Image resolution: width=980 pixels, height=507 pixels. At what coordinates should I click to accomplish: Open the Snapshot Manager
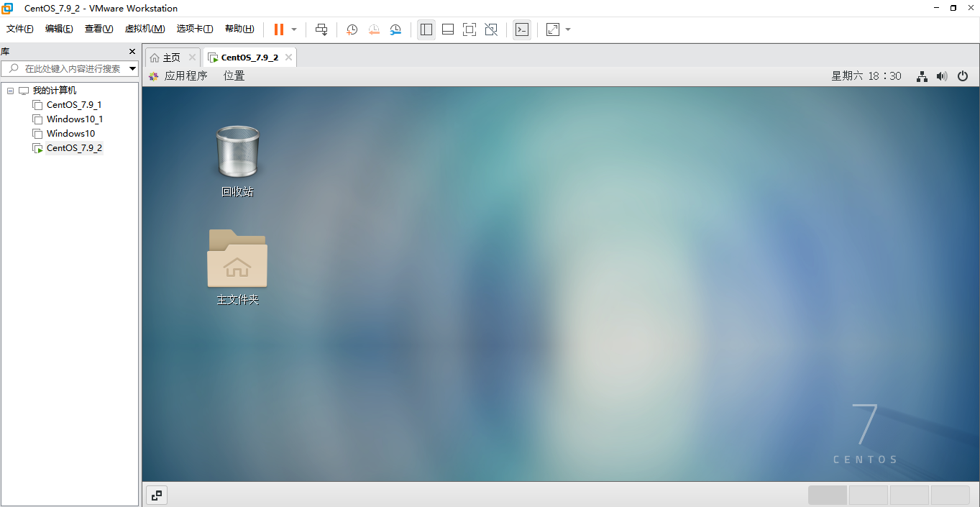coord(395,29)
